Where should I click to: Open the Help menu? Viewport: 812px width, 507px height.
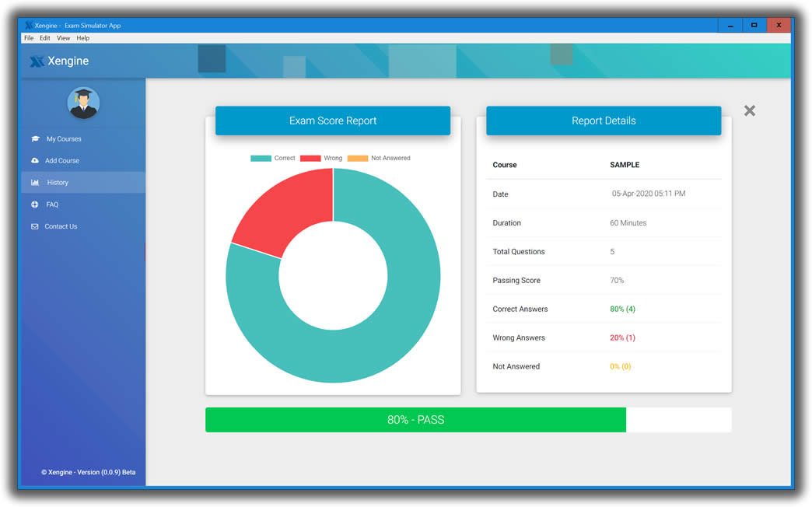[x=82, y=38]
